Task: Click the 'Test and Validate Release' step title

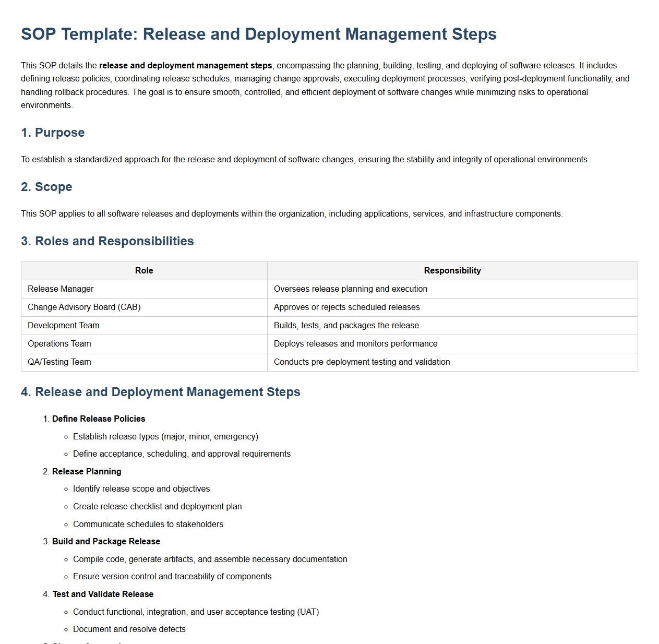Action: coord(103,594)
